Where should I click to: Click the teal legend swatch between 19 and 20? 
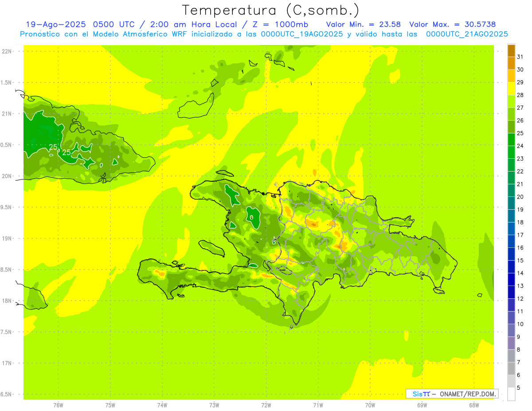click(511, 203)
